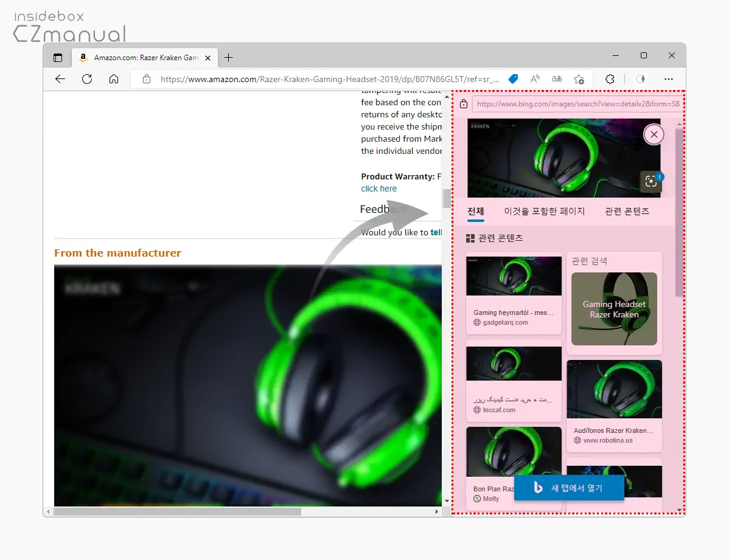This screenshot has width=729, height=560.
Task: Go to the home page icon
Action: (x=113, y=79)
